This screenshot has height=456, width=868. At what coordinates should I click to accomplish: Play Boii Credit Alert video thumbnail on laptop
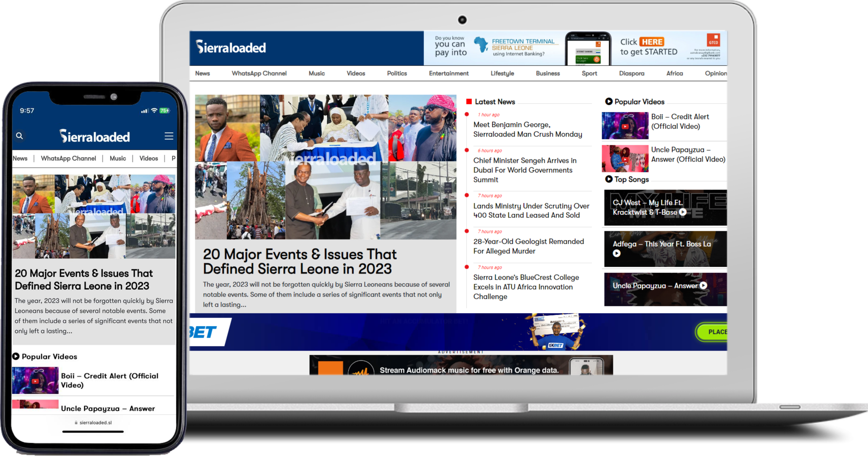tap(625, 126)
